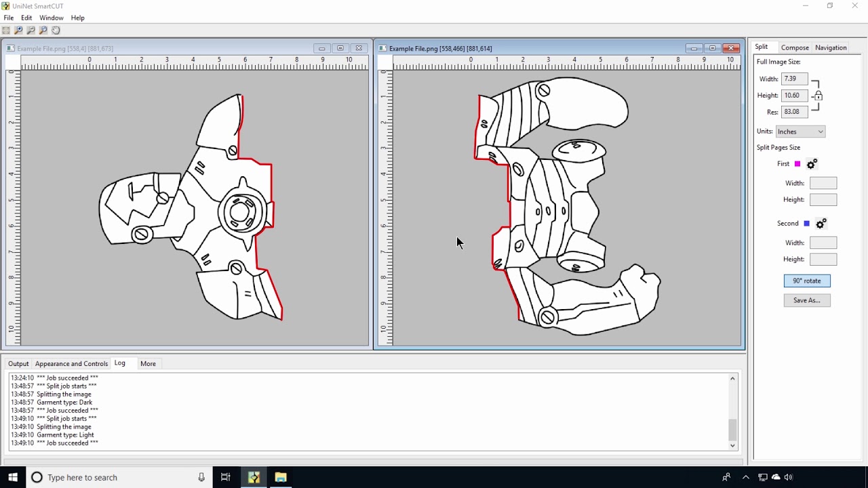Open the People icon in system tray

pos(726,477)
